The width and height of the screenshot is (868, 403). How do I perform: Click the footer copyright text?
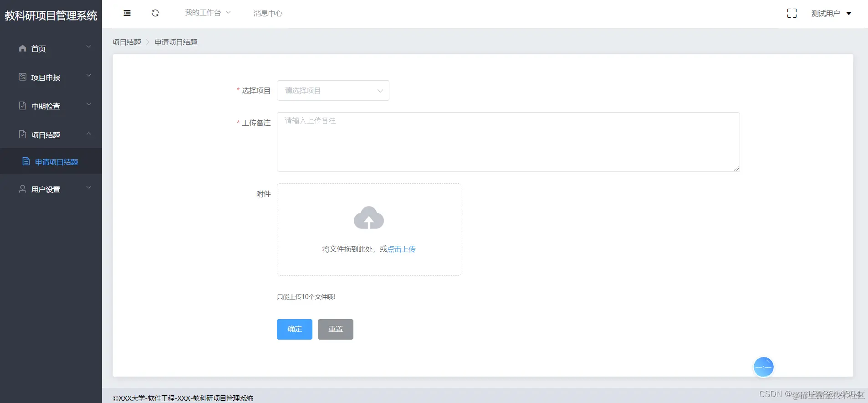click(x=183, y=398)
